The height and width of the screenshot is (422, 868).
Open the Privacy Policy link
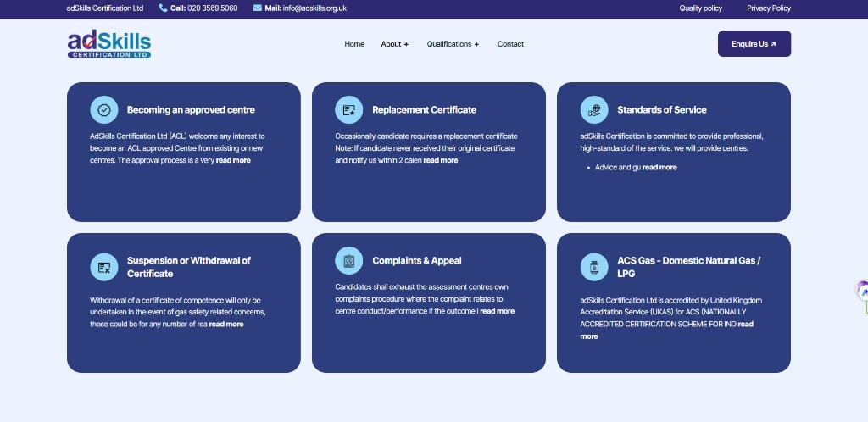pos(769,8)
